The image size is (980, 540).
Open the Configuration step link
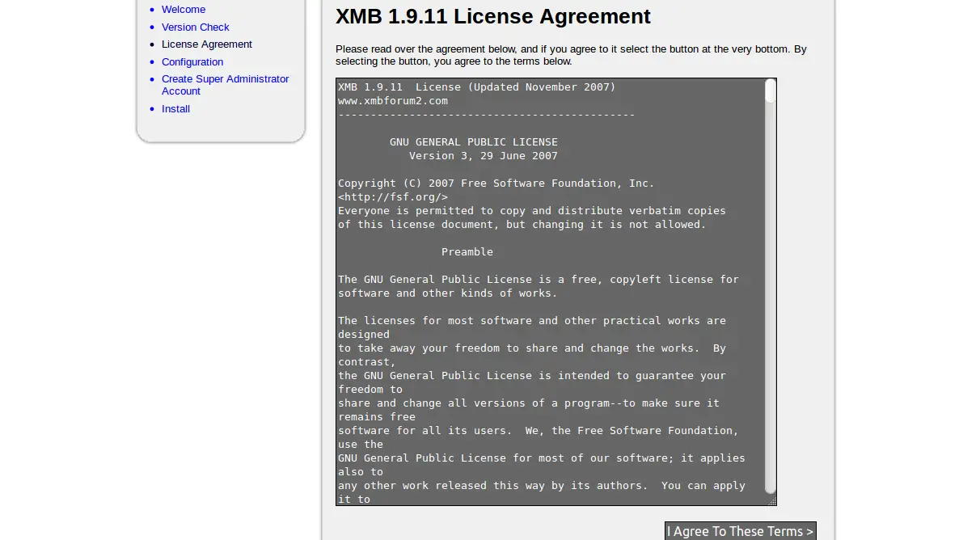tap(192, 62)
